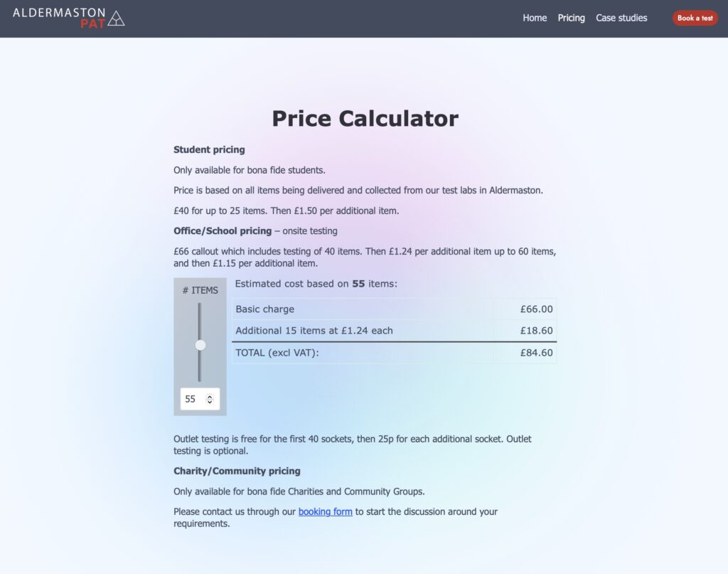Open the Case studies page

click(621, 18)
